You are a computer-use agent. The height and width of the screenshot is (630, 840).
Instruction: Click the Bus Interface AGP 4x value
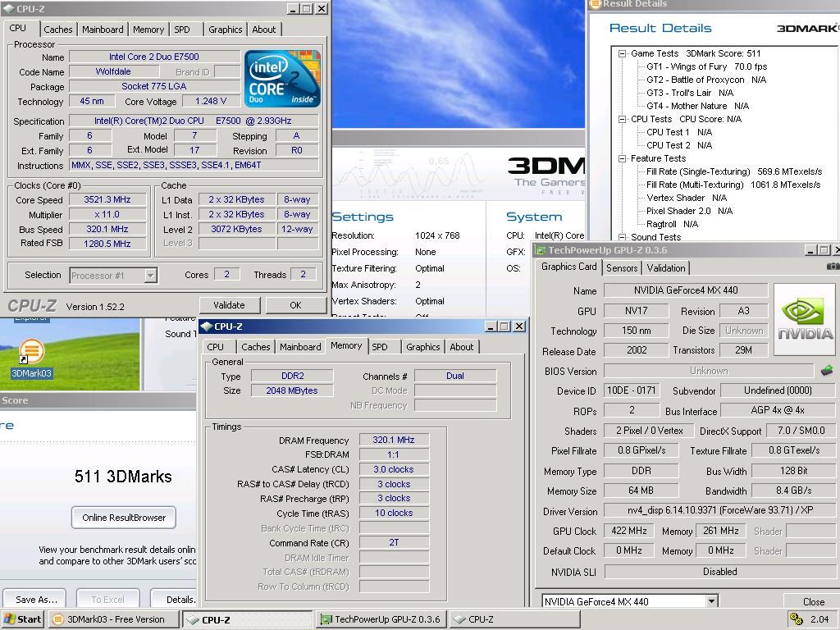click(778, 410)
